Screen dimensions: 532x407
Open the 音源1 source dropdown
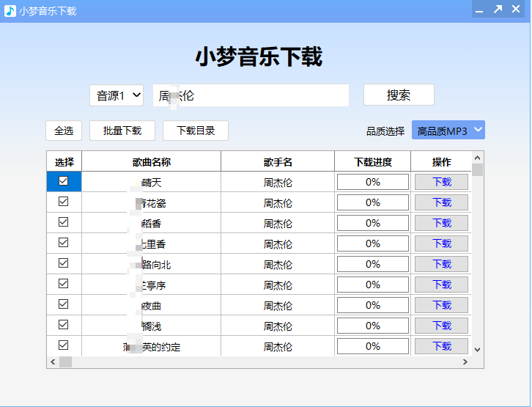[x=117, y=95]
